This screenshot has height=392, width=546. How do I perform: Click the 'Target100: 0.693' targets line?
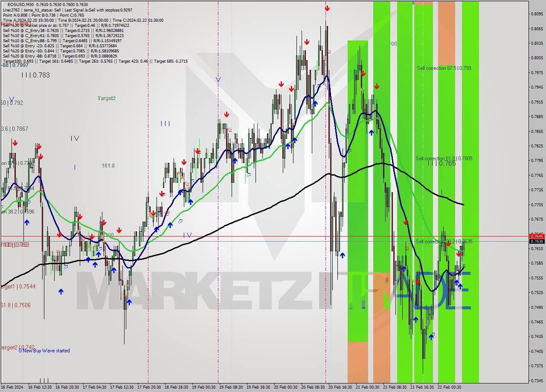coord(95,61)
